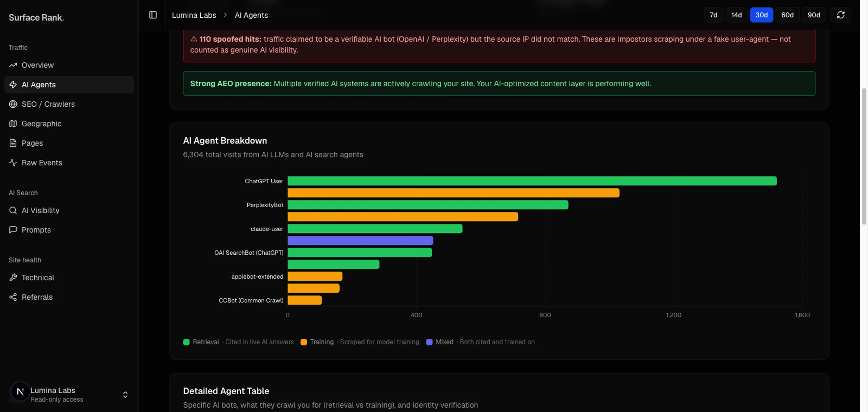
Task: Click the breadcrumb chevron separator
Action: tap(225, 15)
